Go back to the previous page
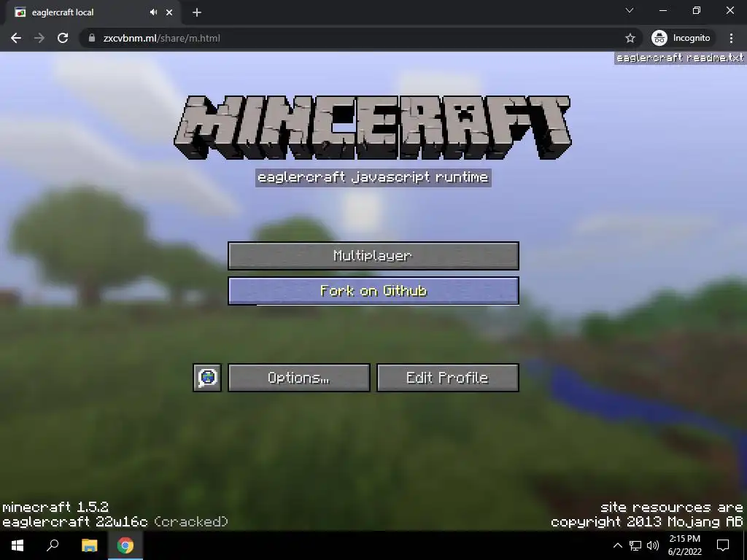 click(16, 38)
